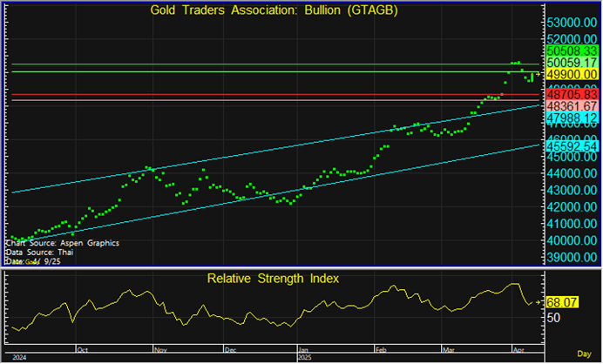Click the Relative Strength Index title
This screenshot has width=603, height=364.
273,279
